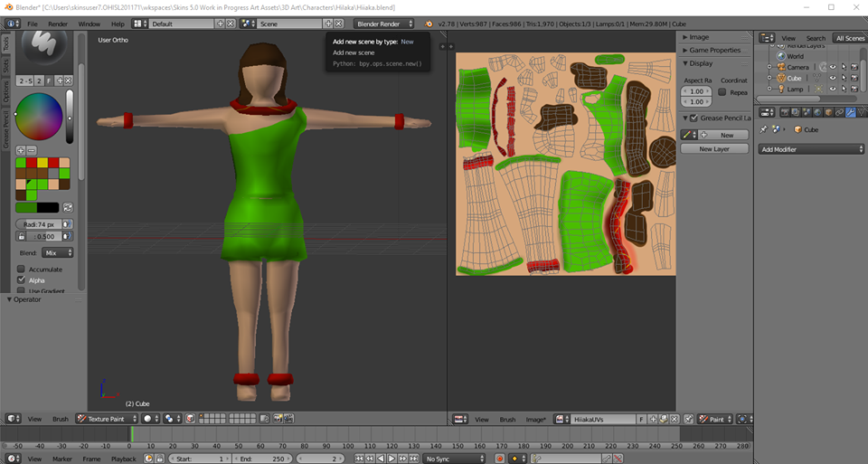Screen dimensions: 868x464
Task: Open the No Sync playback dropdown
Action: (454, 459)
